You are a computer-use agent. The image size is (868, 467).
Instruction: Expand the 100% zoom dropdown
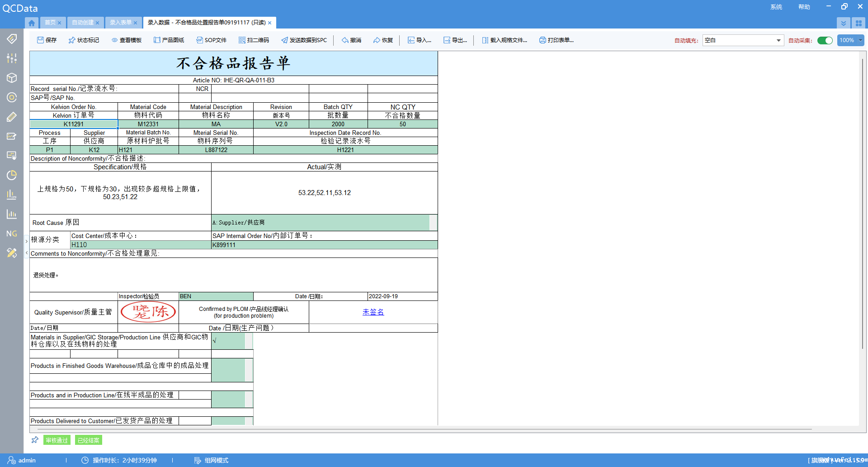click(860, 40)
